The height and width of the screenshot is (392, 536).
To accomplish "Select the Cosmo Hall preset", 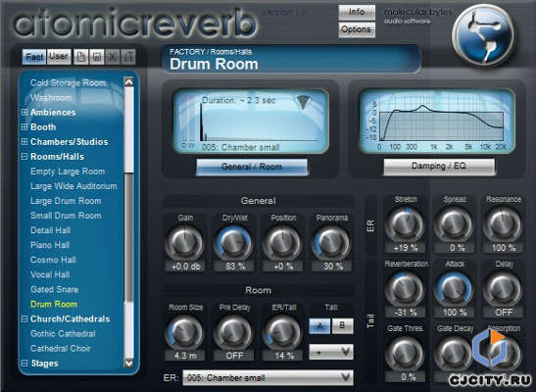I will pos(53,260).
